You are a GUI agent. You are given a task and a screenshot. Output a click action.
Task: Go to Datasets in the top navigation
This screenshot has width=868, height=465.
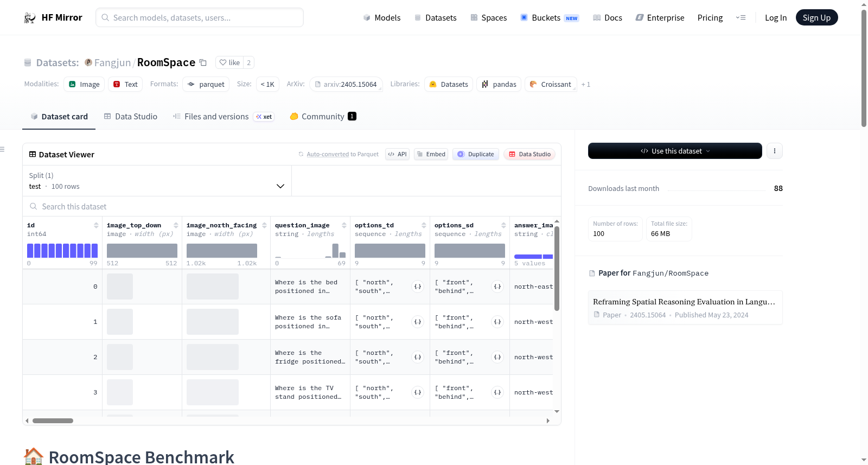[x=436, y=17]
